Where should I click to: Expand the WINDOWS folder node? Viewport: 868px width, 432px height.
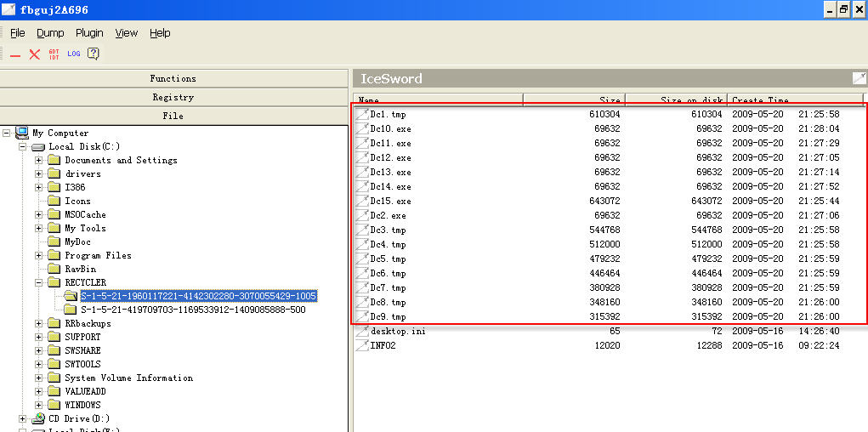pos(39,405)
